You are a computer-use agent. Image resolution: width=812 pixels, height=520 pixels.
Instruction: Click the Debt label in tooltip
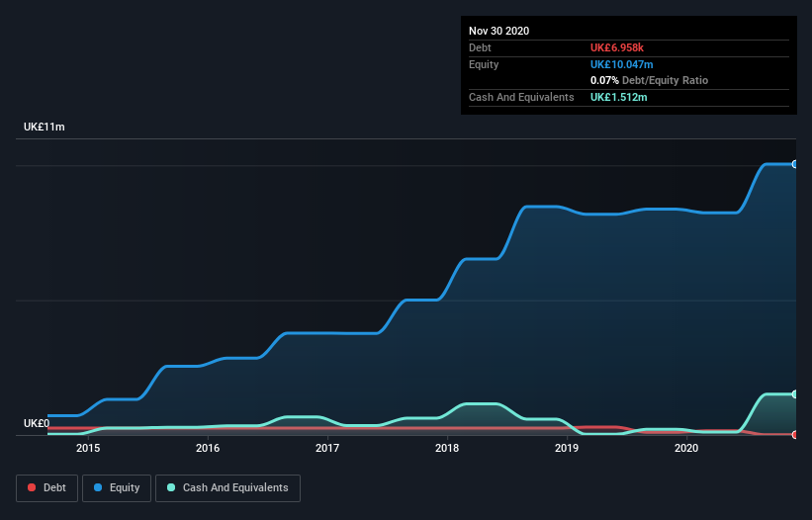(x=480, y=47)
